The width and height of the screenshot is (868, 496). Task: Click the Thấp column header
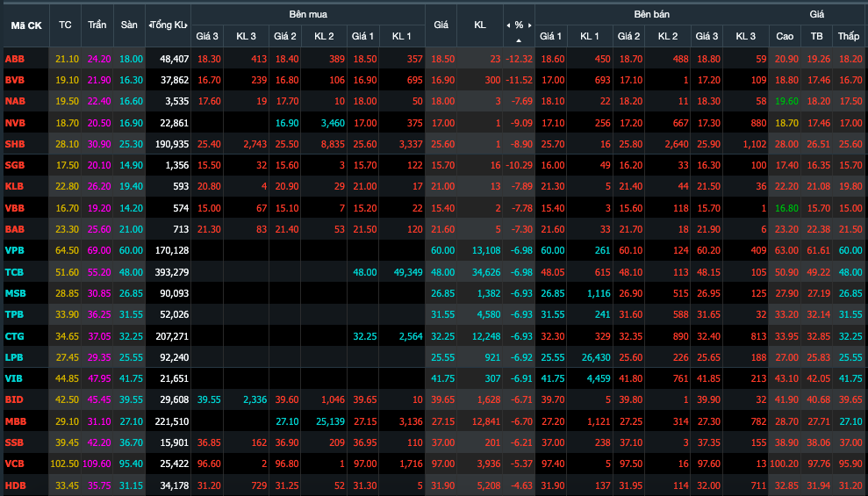(848, 36)
